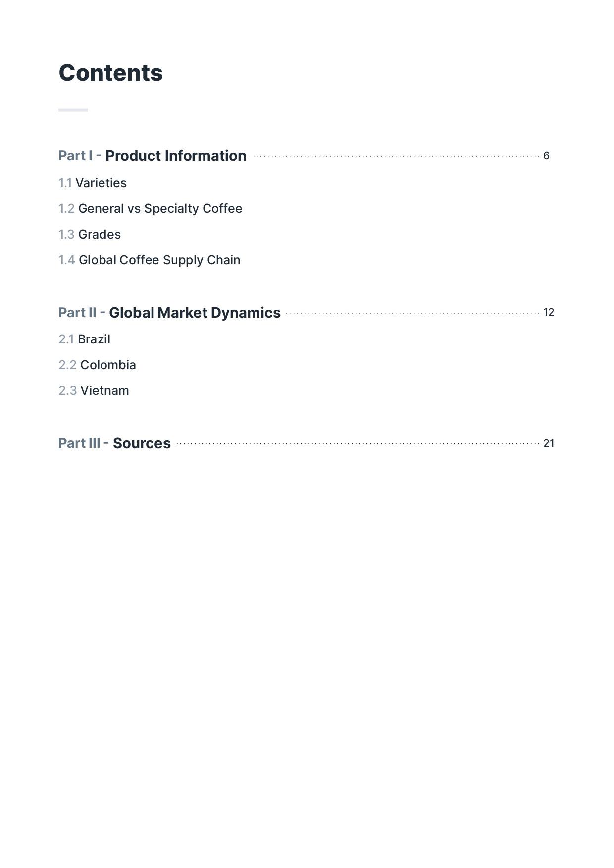Navigate to section 2.3 Vietnam

(94, 391)
